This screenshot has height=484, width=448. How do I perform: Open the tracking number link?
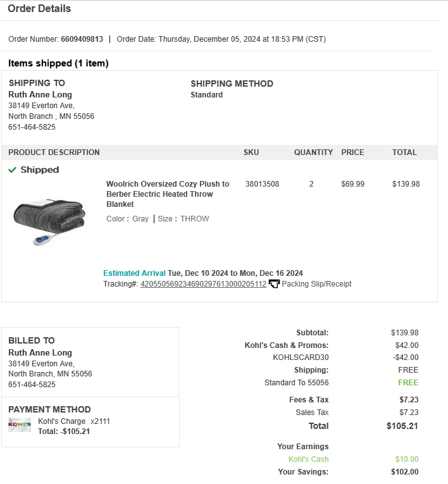point(203,284)
